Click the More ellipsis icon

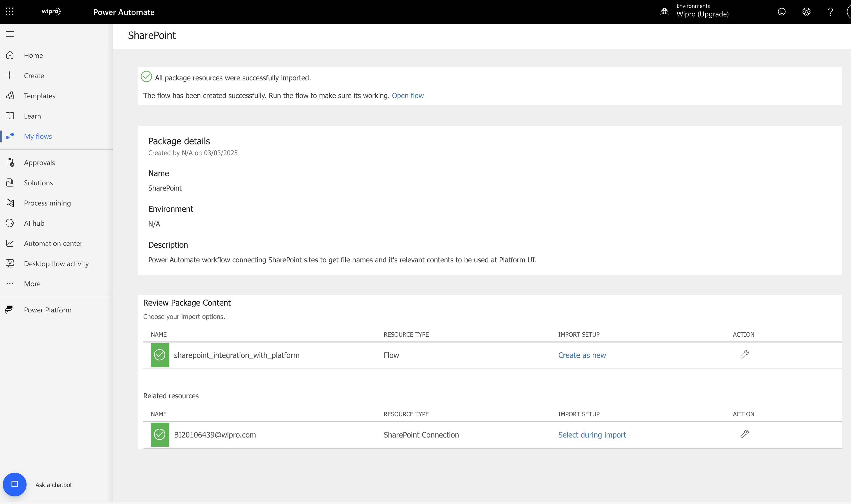point(10,283)
